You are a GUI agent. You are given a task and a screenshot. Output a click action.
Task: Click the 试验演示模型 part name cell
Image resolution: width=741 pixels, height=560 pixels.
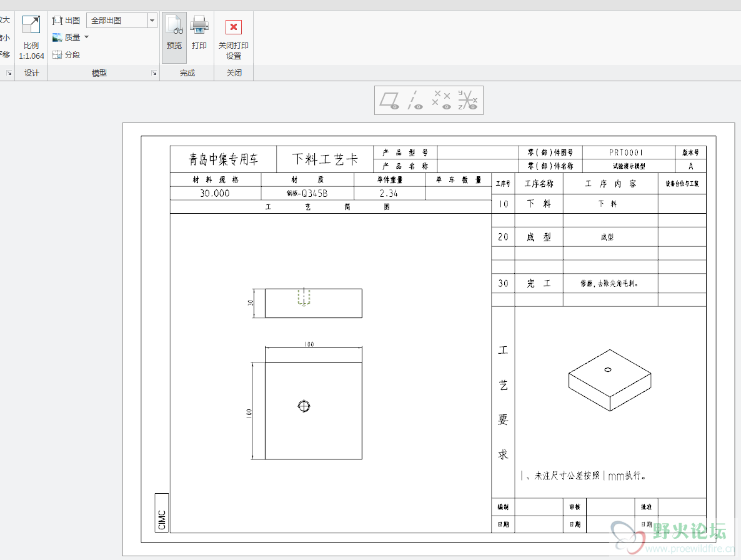tap(629, 166)
